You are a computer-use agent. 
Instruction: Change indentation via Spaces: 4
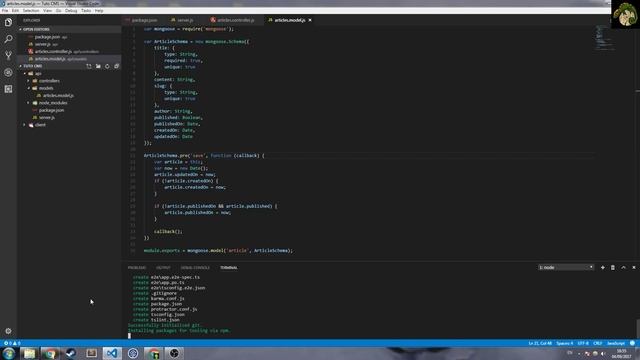click(x=565, y=343)
